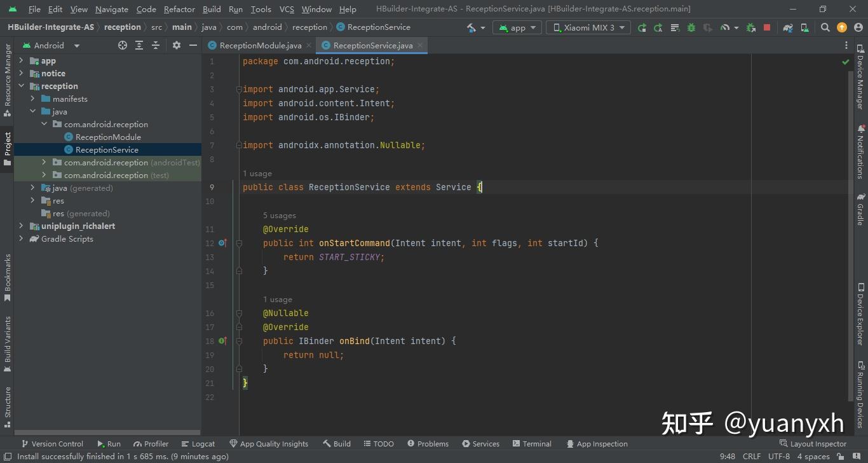Click Expand All in Project panel
Image resolution: width=868 pixels, height=463 pixels.
[139, 45]
